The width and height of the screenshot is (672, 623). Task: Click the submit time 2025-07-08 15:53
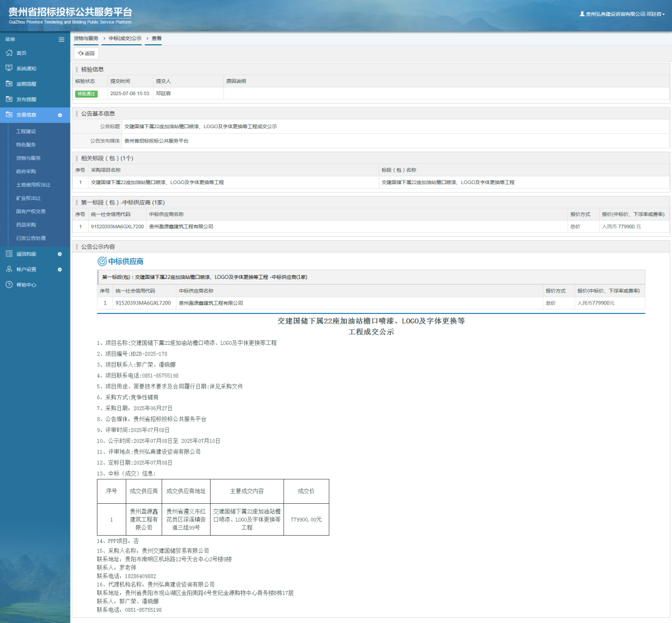[x=130, y=93]
